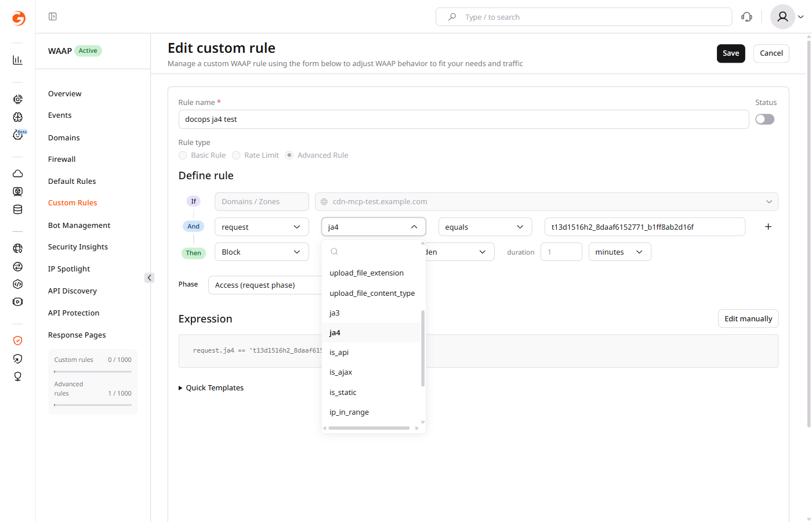Open the video streaming play icon
Image resolution: width=812 pixels, height=522 pixels.
(18, 302)
